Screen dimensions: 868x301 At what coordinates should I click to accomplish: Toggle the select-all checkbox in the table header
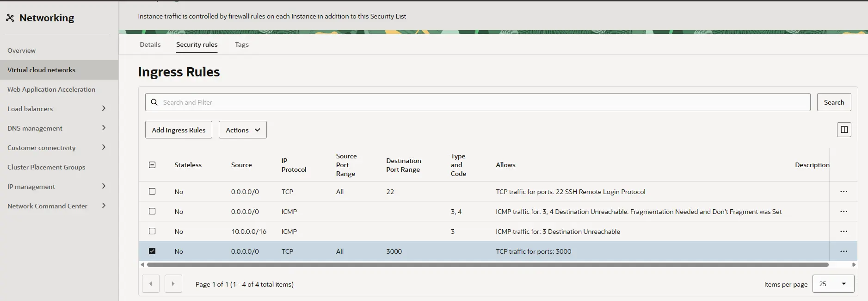coord(152,165)
